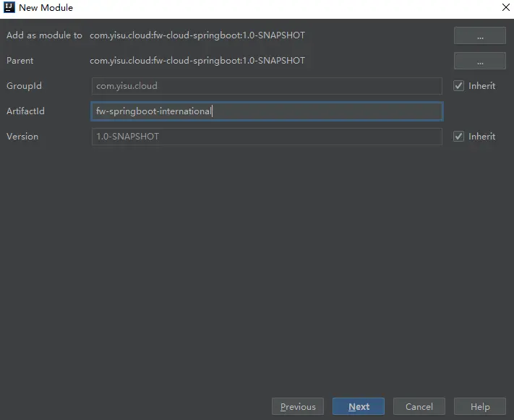Screen dimensions: 514x420
Task: Click the GroupId label text
Action: [x=25, y=86]
